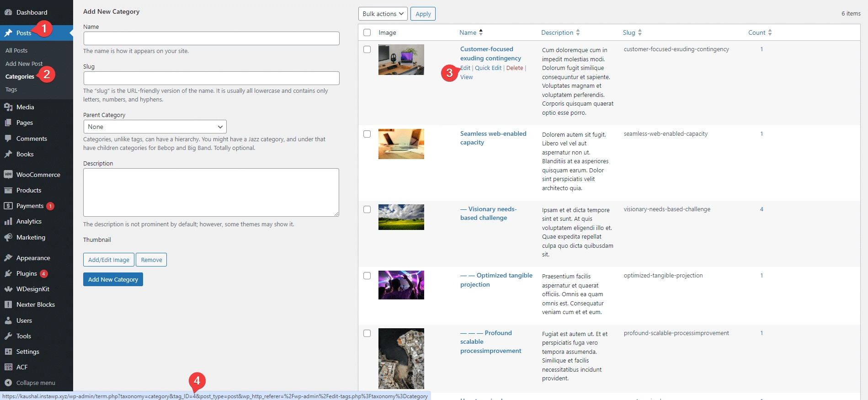Click the Analytics bar chart icon
868x400 pixels.
[8, 221]
